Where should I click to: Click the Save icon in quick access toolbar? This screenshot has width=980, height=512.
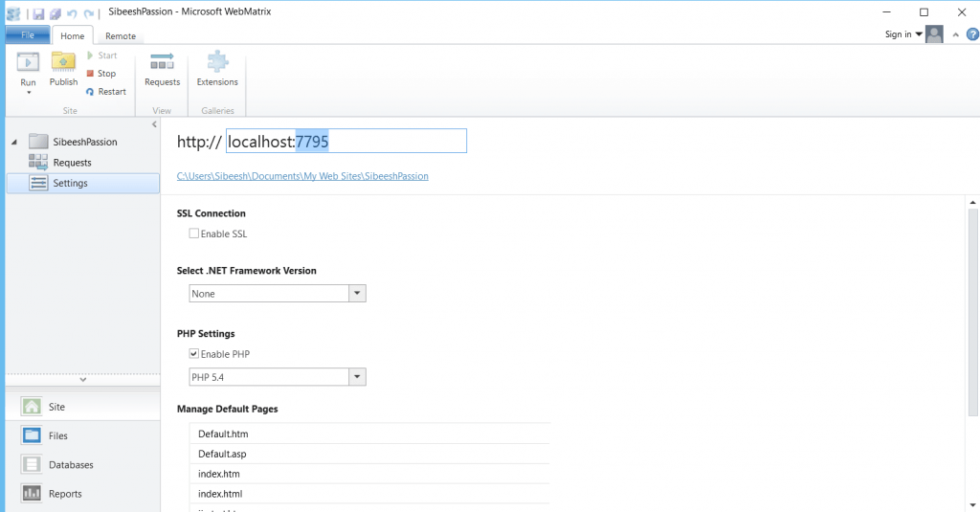pyautogui.click(x=38, y=13)
